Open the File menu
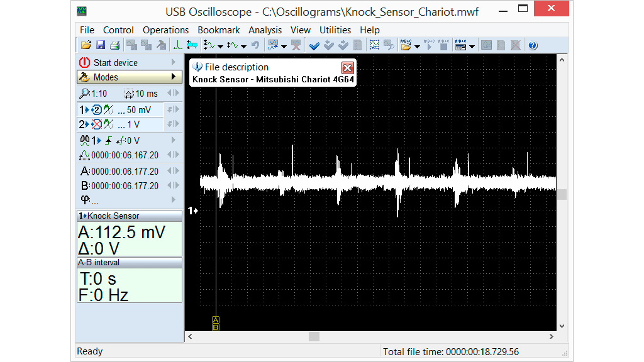This screenshot has height=362, width=644. click(x=87, y=30)
